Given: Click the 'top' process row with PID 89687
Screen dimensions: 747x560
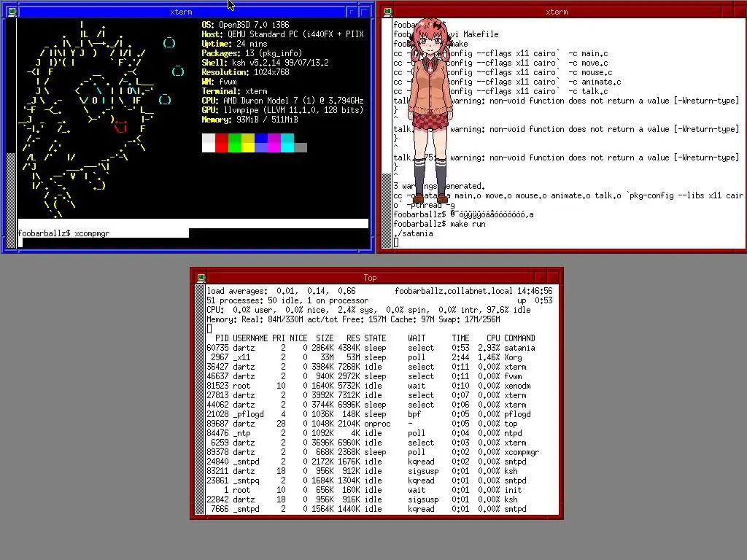Looking at the screenshot, I should coord(362,424).
